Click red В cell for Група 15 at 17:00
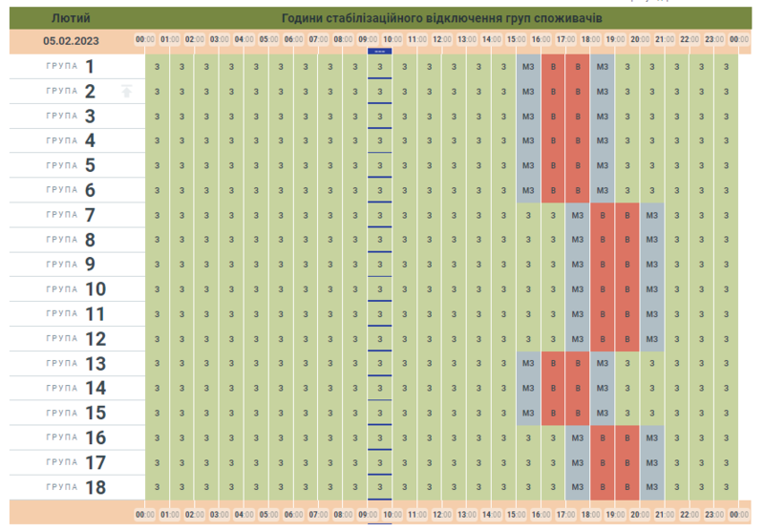The height and width of the screenshot is (532, 764). pyautogui.click(x=577, y=414)
